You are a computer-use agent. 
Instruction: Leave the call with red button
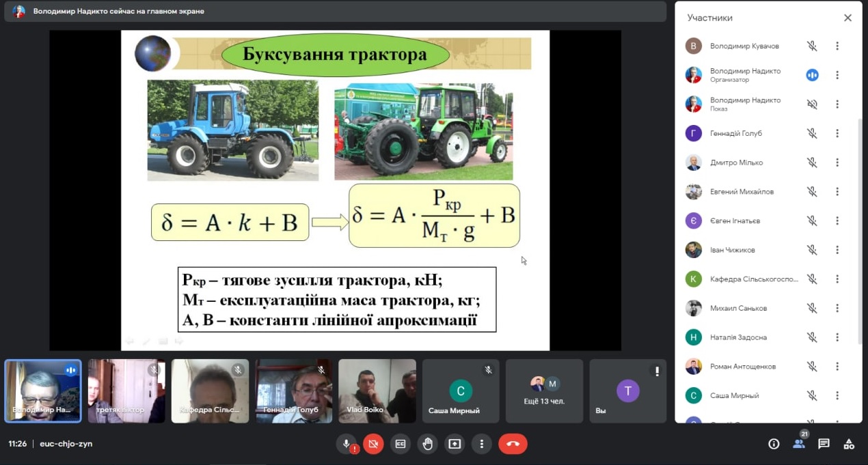pyautogui.click(x=513, y=444)
